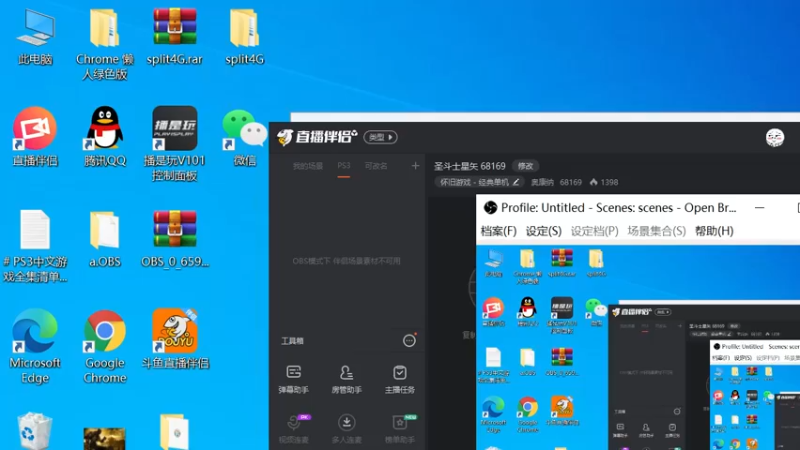The height and width of the screenshot is (450, 800).
Task: Select the # PS3中文游戏全集清单 text file
Action: click(x=35, y=246)
